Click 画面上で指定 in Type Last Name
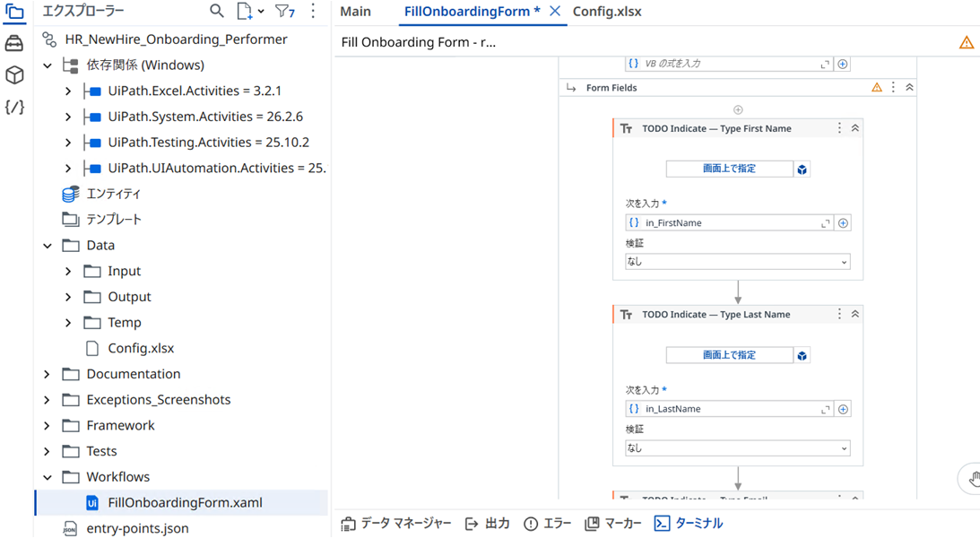Image resolution: width=980 pixels, height=547 pixels. tap(729, 355)
